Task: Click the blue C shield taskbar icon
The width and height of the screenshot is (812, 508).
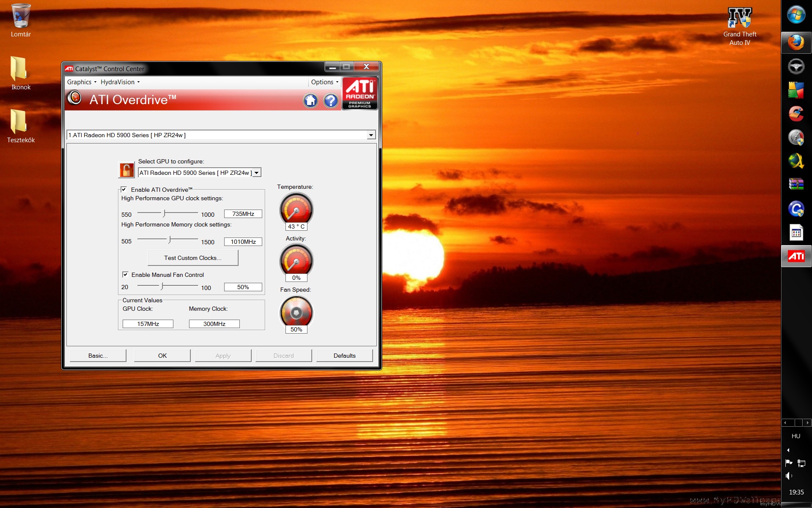Action: (796, 209)
